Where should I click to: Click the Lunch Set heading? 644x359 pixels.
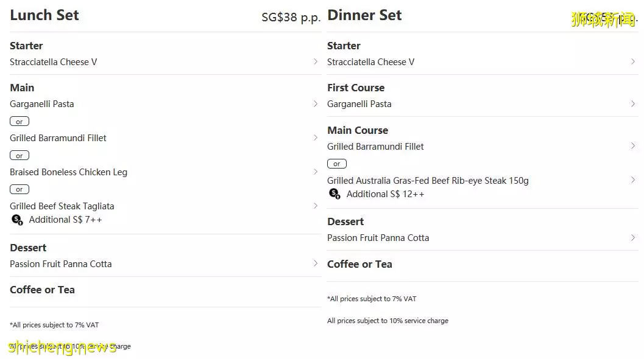point(44,15)
